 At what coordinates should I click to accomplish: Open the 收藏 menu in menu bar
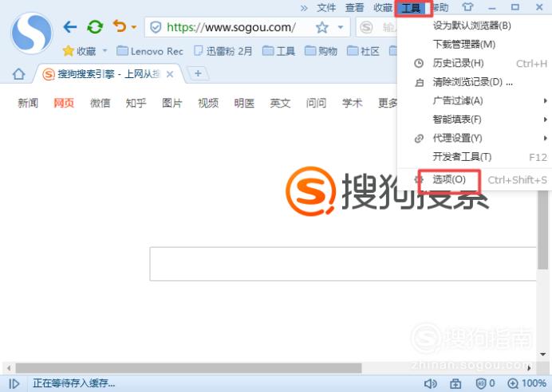(x=383, y=7)
